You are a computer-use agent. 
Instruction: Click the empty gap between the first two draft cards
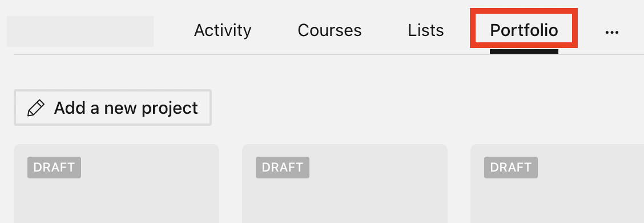[x=231, y=184]
